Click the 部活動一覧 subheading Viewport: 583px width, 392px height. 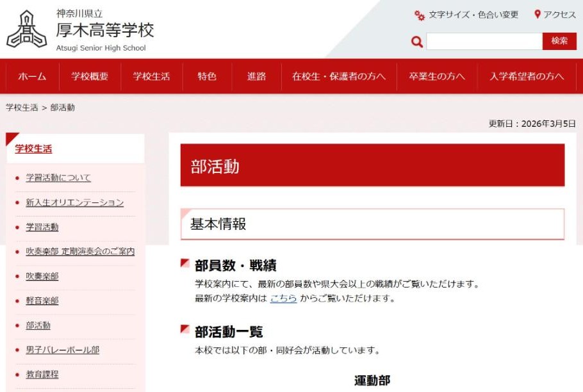pyautogui.click(x=229, y=332)
